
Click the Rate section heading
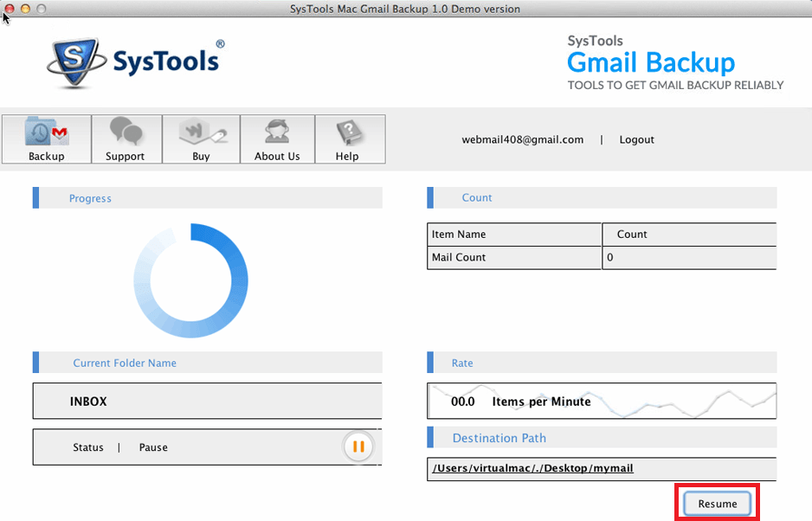point(462,363)
